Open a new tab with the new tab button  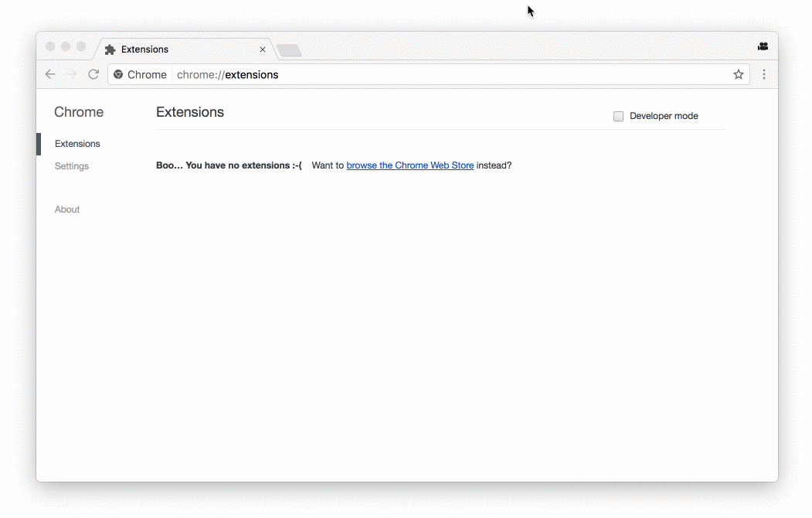point(289,50)
